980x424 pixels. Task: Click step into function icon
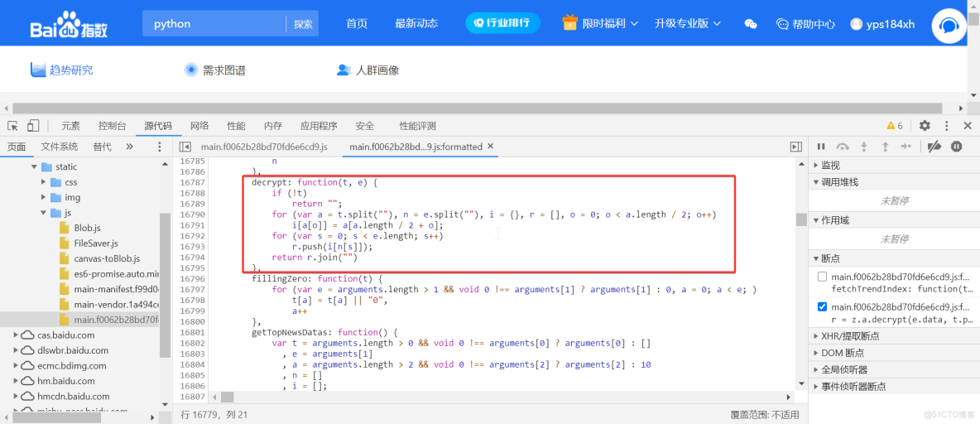tap(864, 147)
